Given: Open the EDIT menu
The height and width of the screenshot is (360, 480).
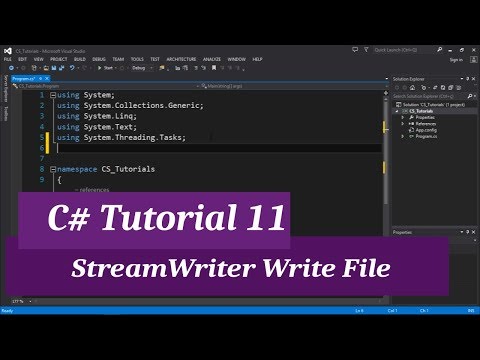Looking at the screenshot, I should 22,59.
